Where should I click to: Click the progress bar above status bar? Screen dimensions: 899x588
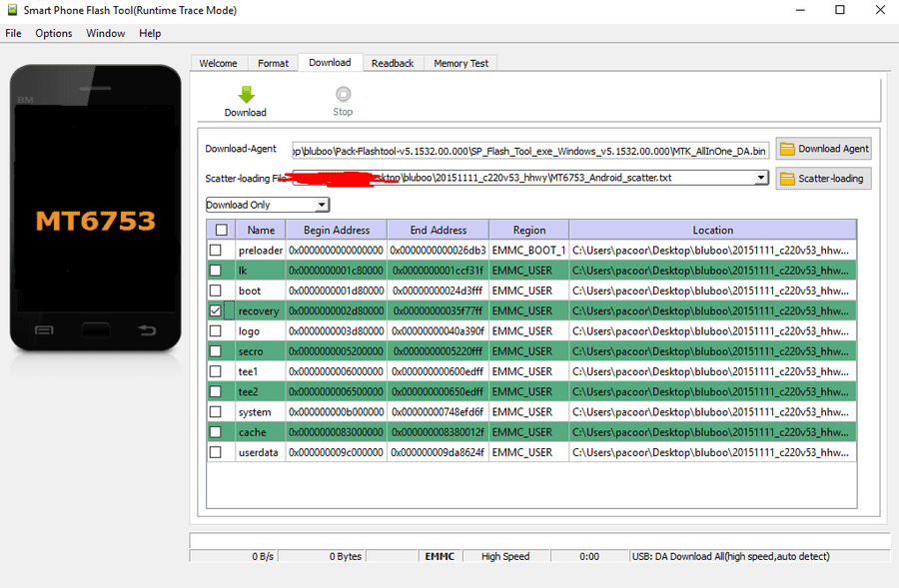point(539,540)
